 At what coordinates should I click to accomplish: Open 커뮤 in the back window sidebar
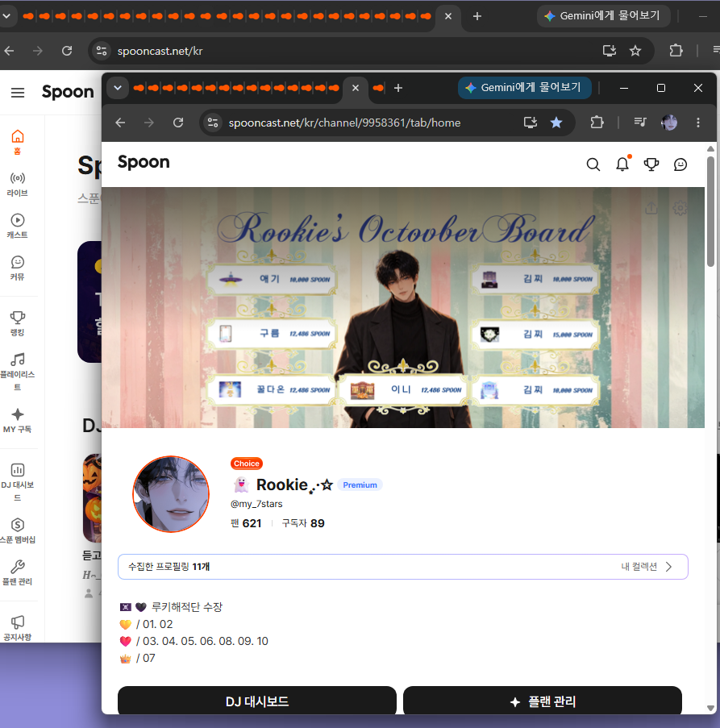click(x=18, y=268)
